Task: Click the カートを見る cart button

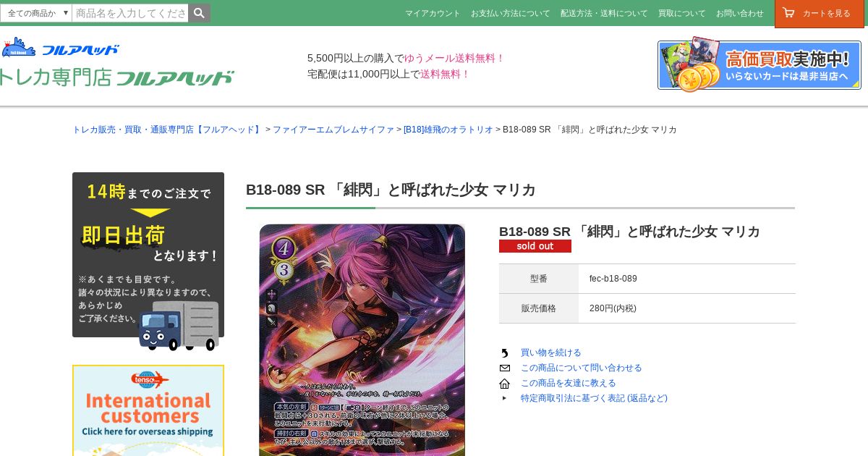Action: (x=820, y=14)
